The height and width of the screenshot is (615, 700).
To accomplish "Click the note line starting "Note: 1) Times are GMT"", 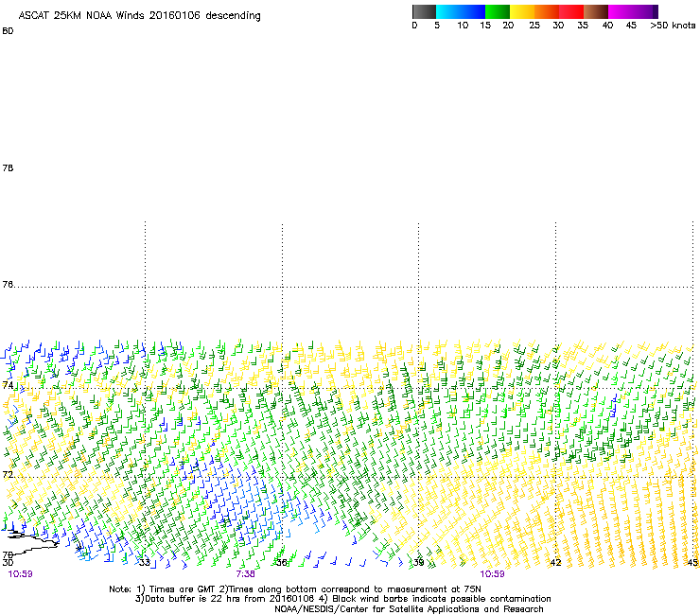I will 294,589.
